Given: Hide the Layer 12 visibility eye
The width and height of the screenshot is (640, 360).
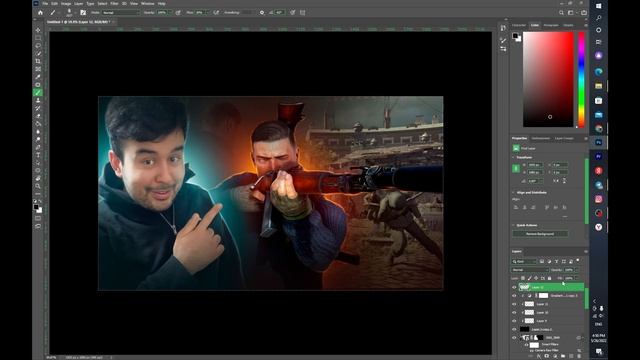Looking at the screenshot, I should click(514, 287).
